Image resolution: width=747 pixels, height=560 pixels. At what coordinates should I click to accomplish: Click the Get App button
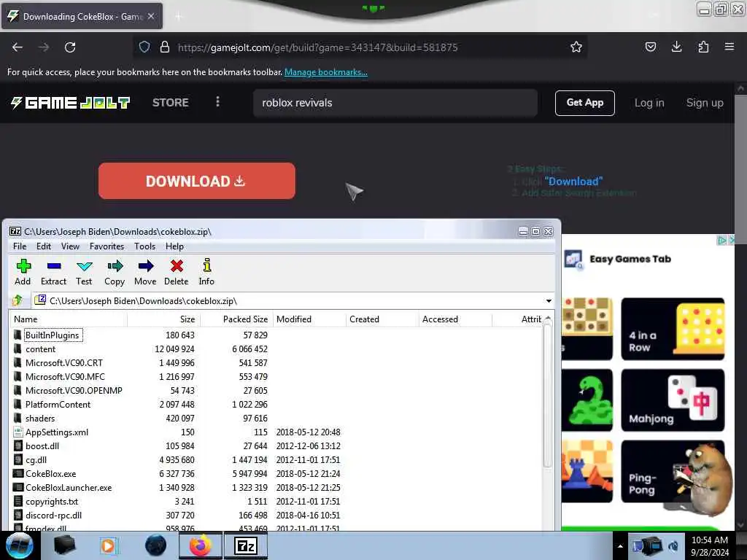click(584, 103)
